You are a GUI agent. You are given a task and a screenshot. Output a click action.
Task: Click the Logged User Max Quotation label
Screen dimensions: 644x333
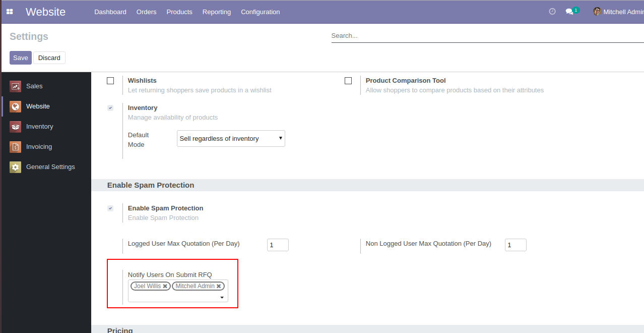tap(183, 244)
